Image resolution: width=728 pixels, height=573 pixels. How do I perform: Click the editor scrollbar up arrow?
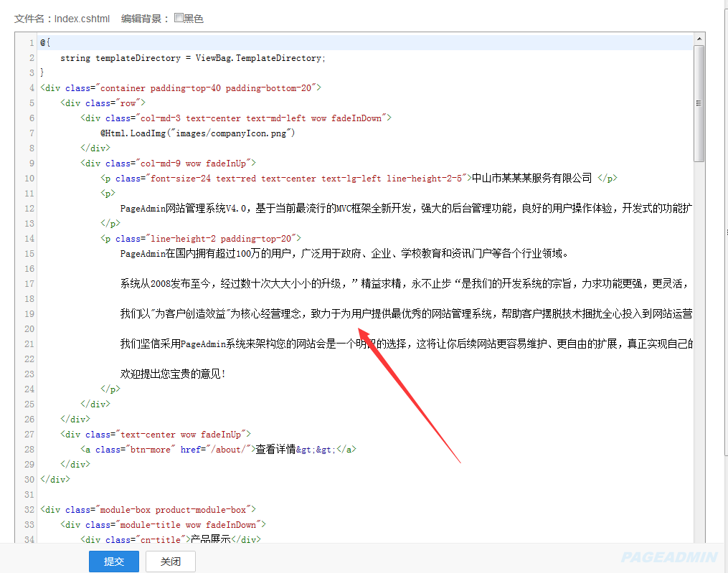point(699,39)
